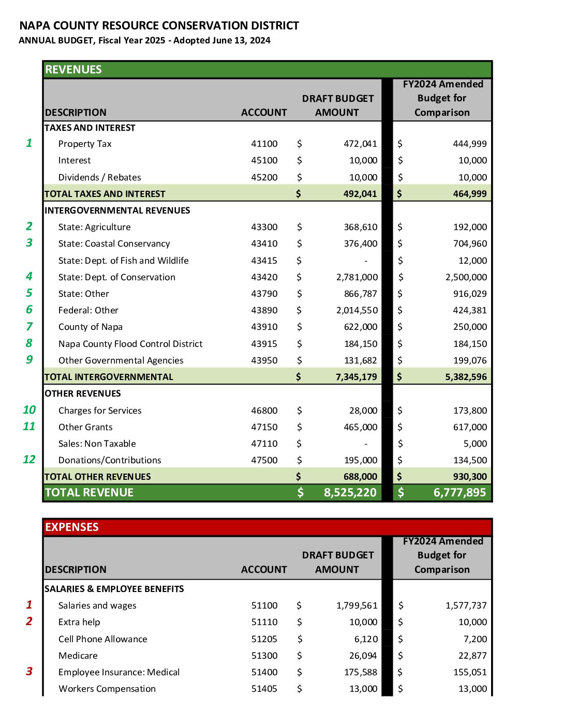
Task: Select the 'State: Coastal Conservancy' label
Action: pyautogui.click(x=114, y=244)
